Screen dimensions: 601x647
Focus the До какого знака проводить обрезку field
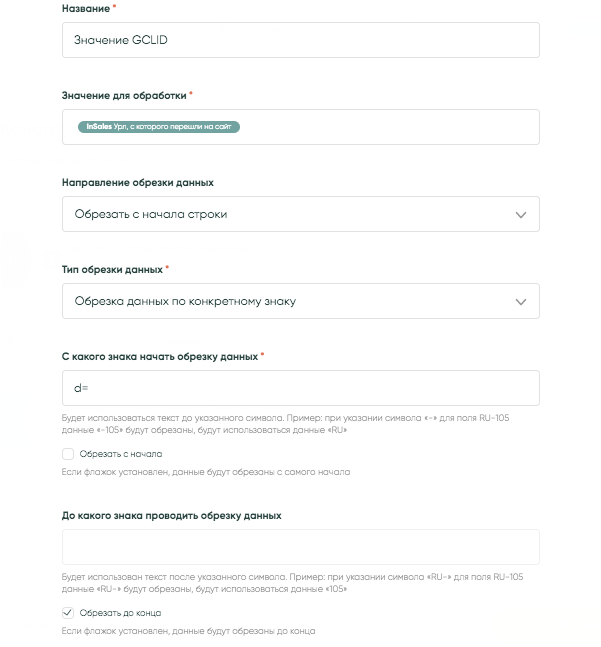[x=300, y=547]
